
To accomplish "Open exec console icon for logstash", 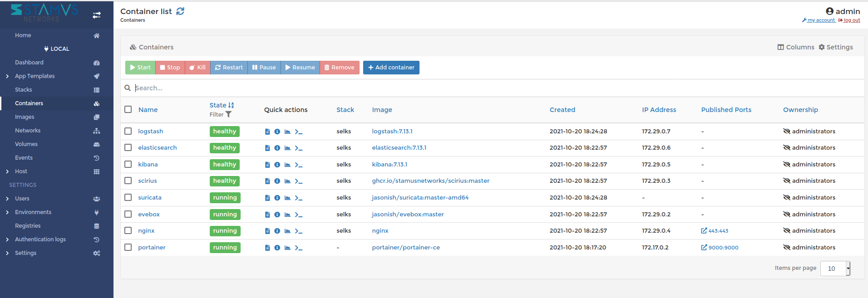I will click(298, 132).
